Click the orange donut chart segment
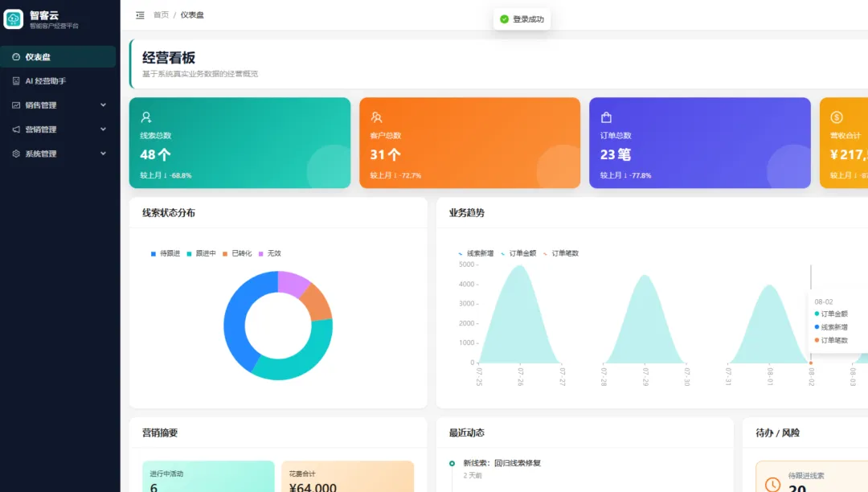The height and width of the screenshot is (492, 868). [x=317, y=303]
